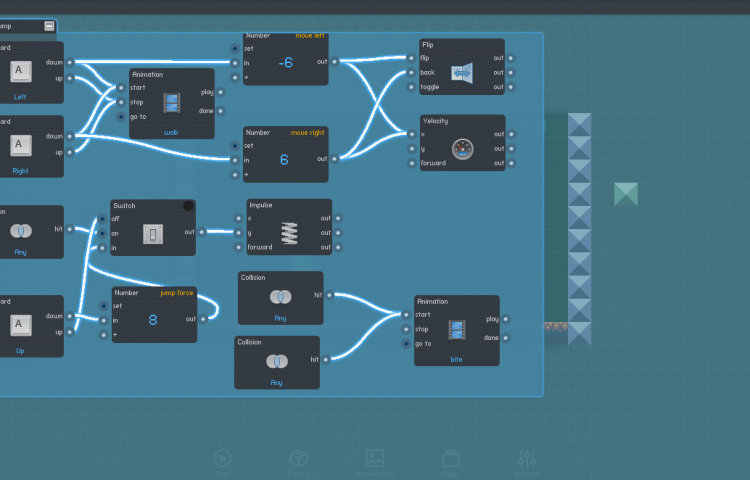The height and width of the screenshot is (480, 750).
Task: Click the Switch node's 'out' output port
Action: click(x=202, y=232)
